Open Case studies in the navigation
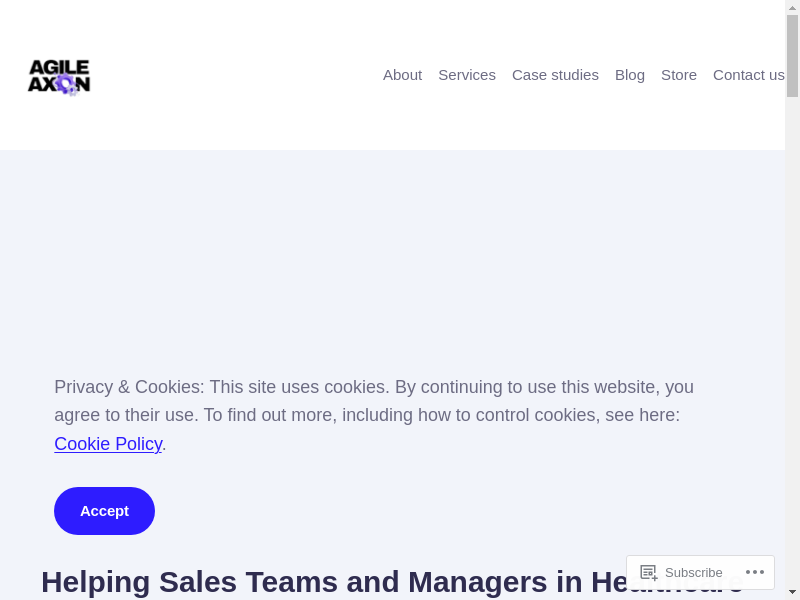This screenshot has height=600, width=800. click(x=555, y=75)
